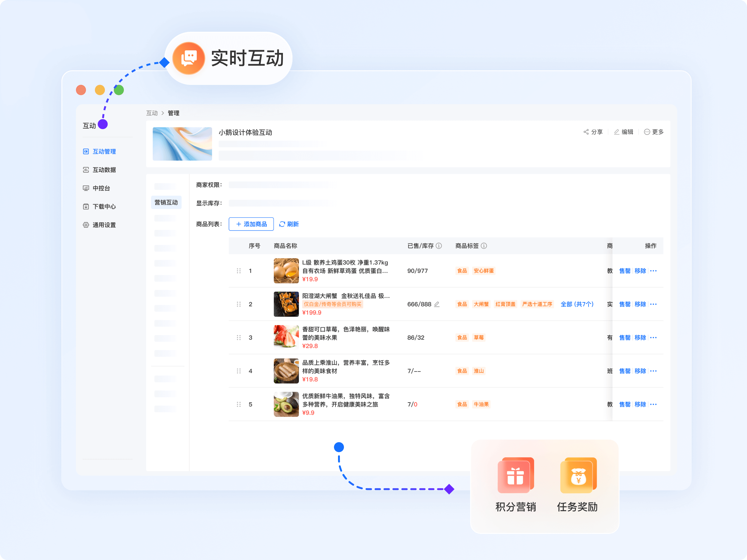Viewport: 747px width, 560px height.
Task: Click info icon beside 商品标签 header
Action: coord(484,246)
